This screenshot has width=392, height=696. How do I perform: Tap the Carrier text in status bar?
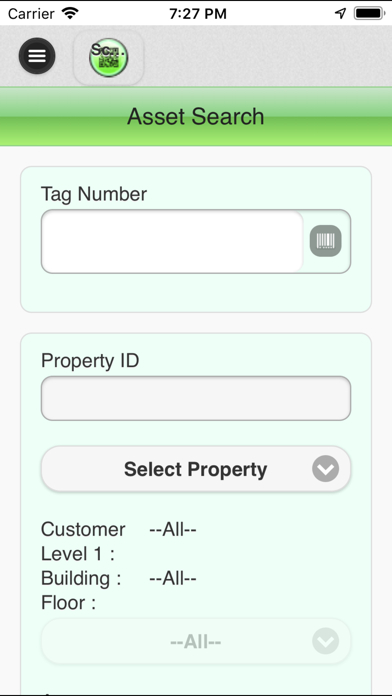pyautogui.click(x=33, y=14)
